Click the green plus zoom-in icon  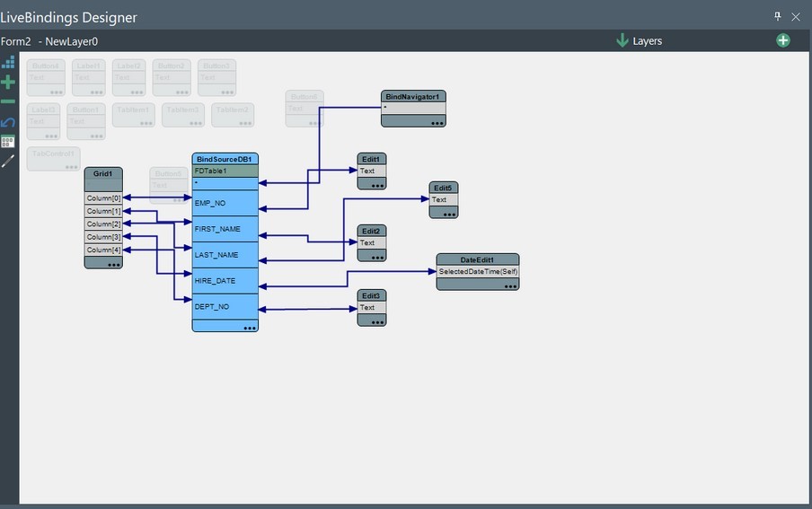pos(8,82)
